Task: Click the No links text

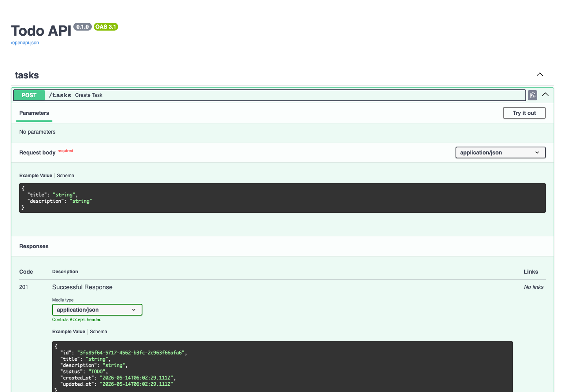Action: [x=534, y=287]
